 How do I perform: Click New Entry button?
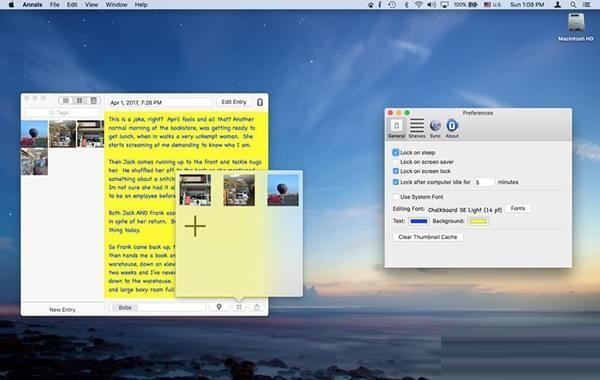pos(62,309)
